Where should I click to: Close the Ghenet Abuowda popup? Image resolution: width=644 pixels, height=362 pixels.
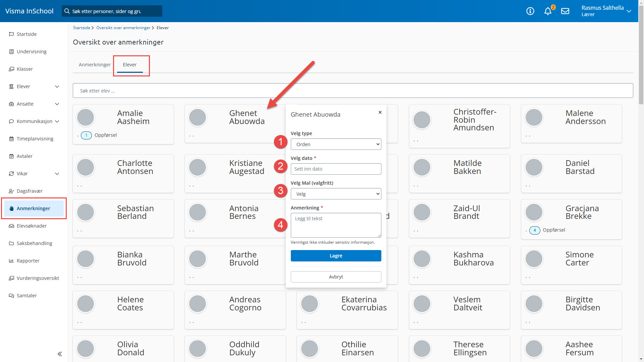coord(380,112)
